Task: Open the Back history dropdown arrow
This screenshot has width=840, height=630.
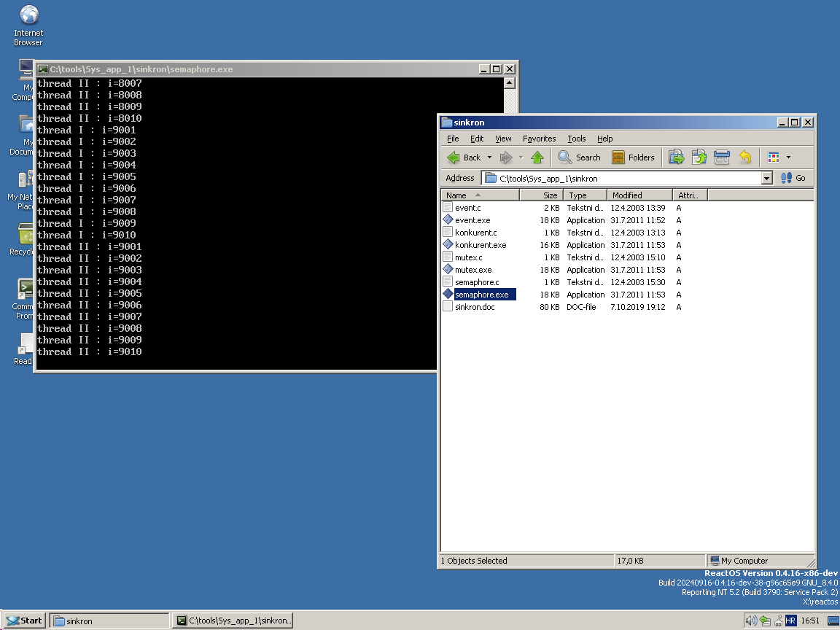Action: click(x=490, y=157)
